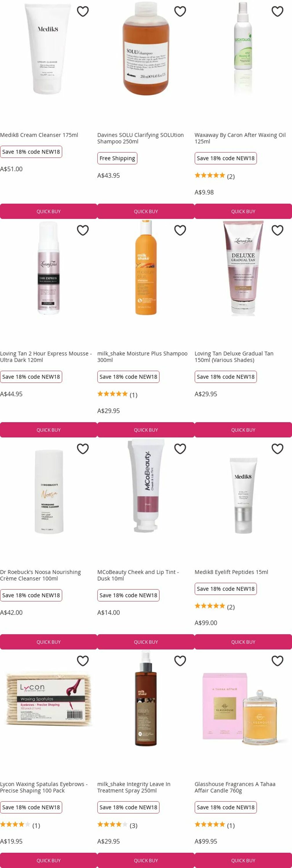
Task: Favorite the Davines SOLU shampoo
Action: tap(180, 12)
